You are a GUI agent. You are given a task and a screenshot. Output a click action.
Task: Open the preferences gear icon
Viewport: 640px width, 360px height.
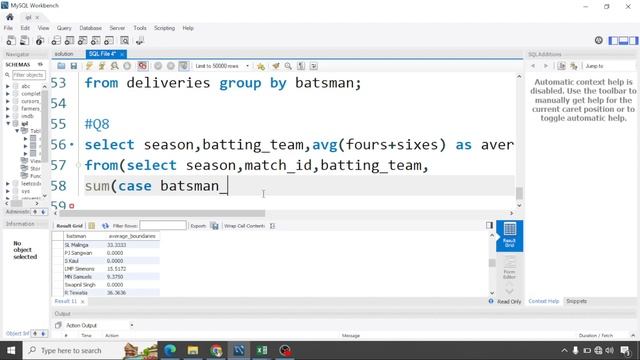(x=598, y=40)
